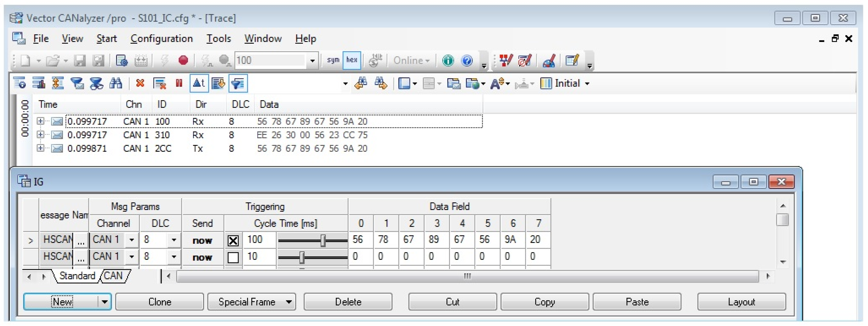Open the Help menu
The image size is (868, 326).
[x=305, y=38]
